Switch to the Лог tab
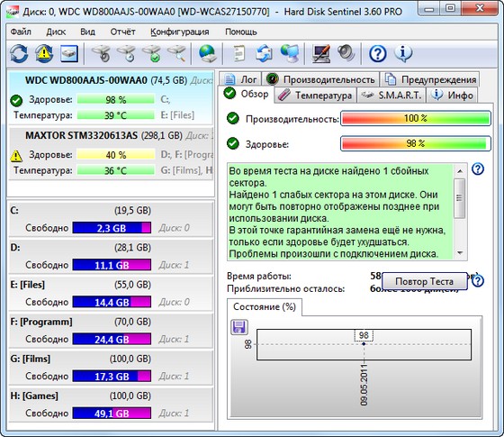 point(240,79)
